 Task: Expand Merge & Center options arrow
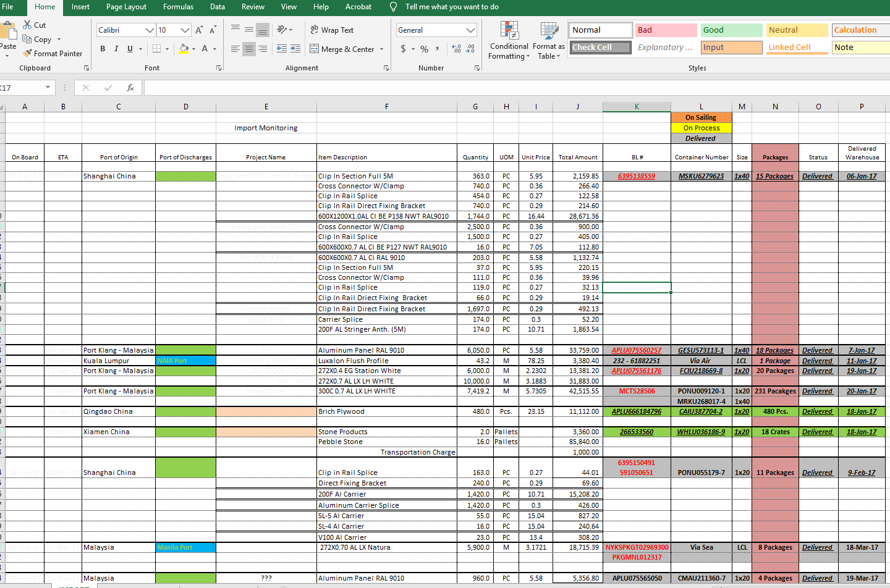click(x=381, y=49)
